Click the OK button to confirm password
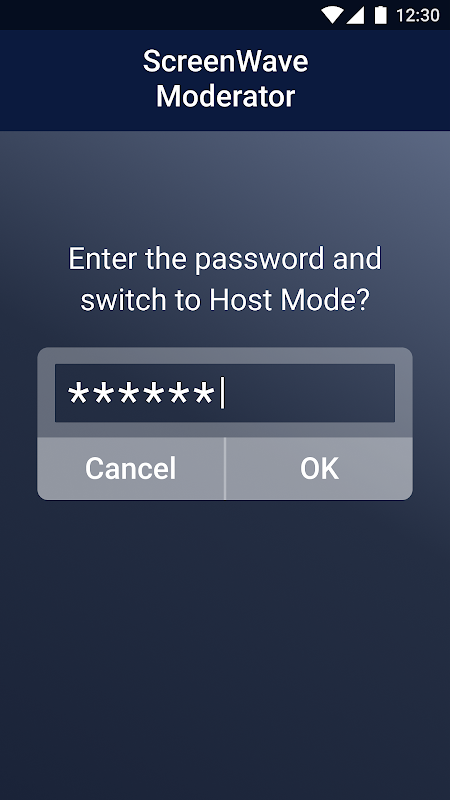Viewport: 450px width, 800px height. coord(319,468)
